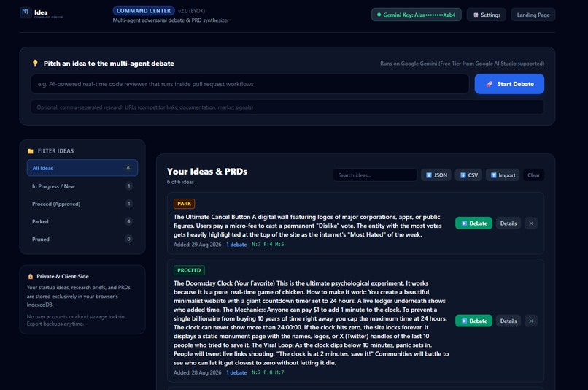This screenshot has height=390, width=588.
Task: Click the lightbulb icon beside Pitch an idea
Action: (35, 63)
